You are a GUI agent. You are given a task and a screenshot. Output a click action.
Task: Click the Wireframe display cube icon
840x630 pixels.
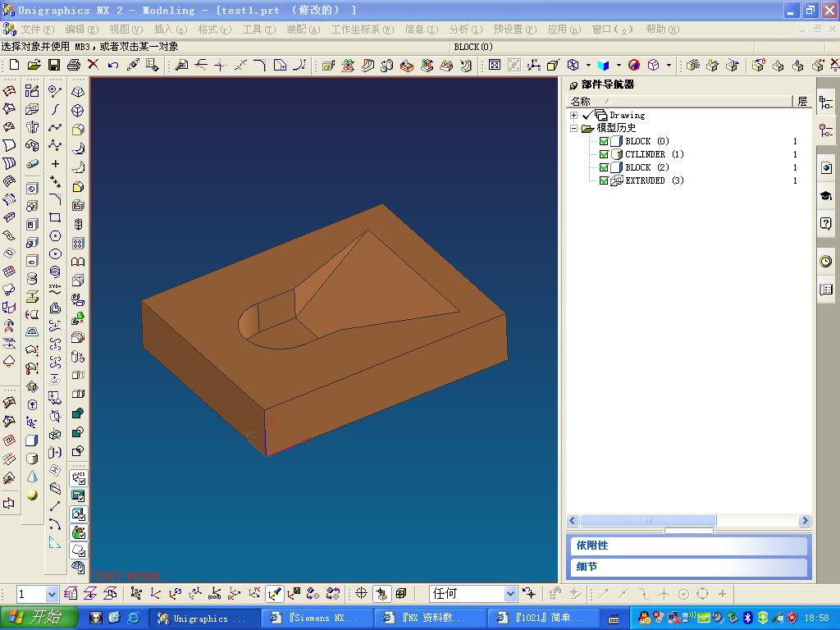click(x=573, y=65)
